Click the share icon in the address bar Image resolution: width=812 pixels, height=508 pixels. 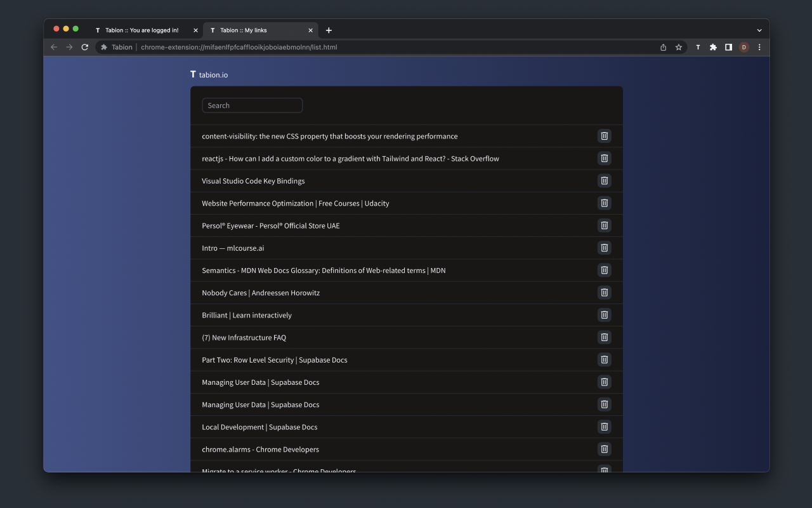point(662,47)
